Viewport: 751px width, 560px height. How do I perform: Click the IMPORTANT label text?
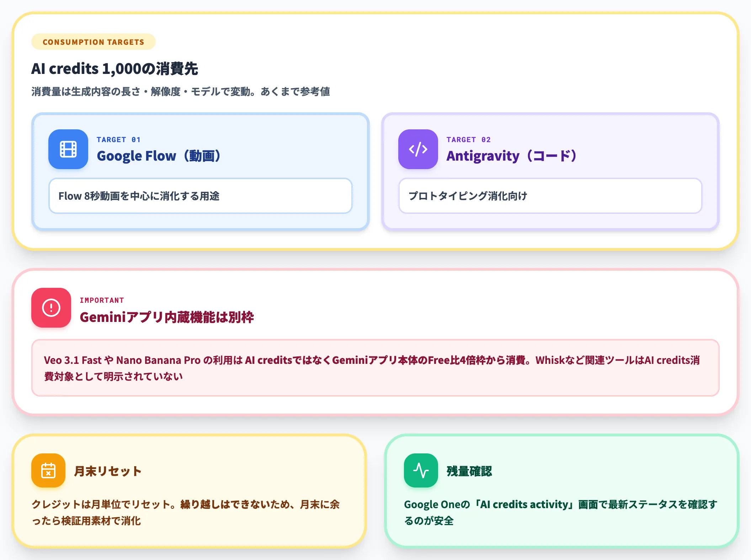pos(102,300)
